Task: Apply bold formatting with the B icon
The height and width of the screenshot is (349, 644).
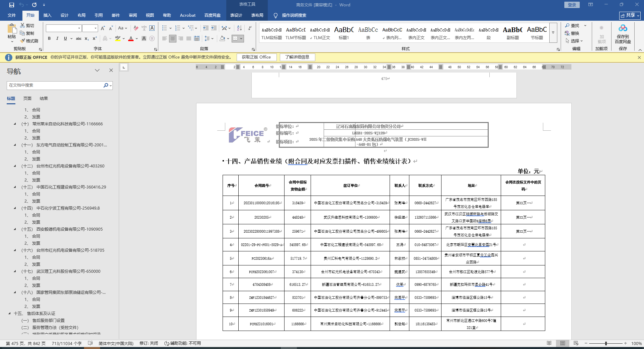Action: click(x=49, y=38)
